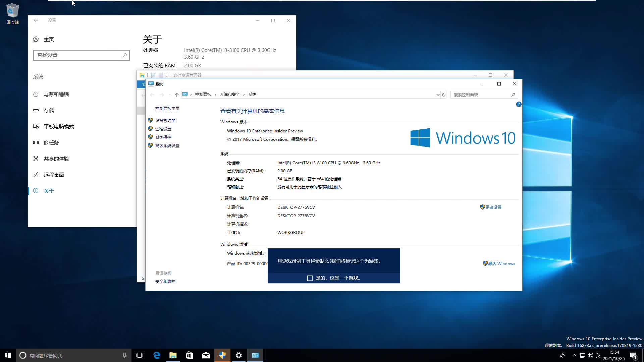Navigate up one level in System window
644x362 pixels.
pos(177,95)
